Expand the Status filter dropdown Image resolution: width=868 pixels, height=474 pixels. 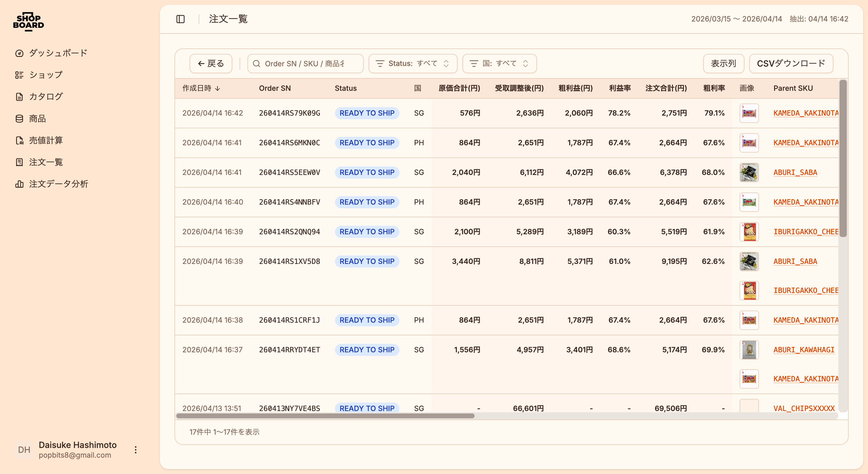(x=412, y=64)
